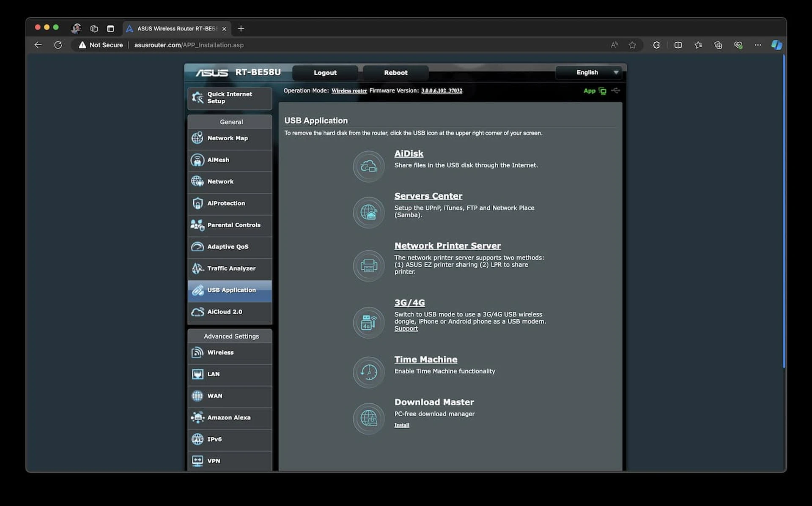
Task: Click the Support link under 3G/4G
Action: 406,329
